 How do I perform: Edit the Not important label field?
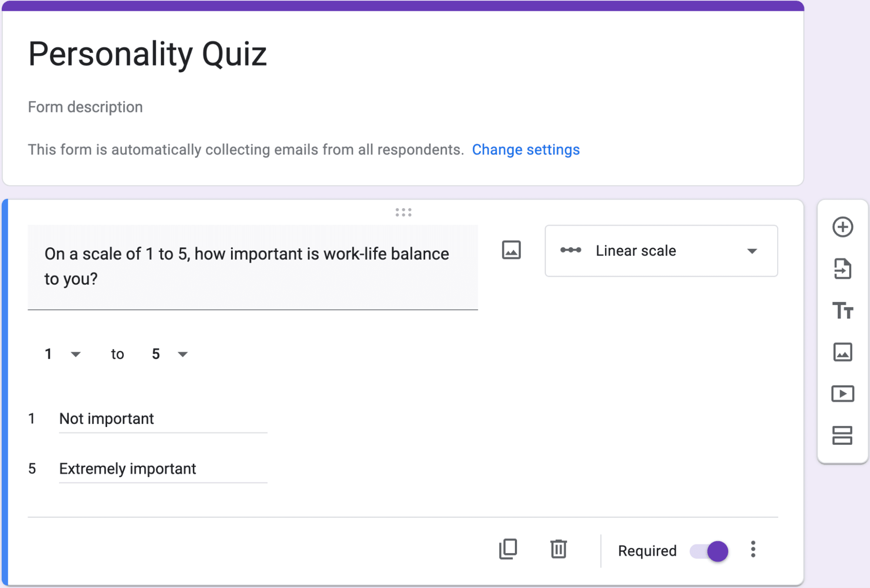click(163, 419)
